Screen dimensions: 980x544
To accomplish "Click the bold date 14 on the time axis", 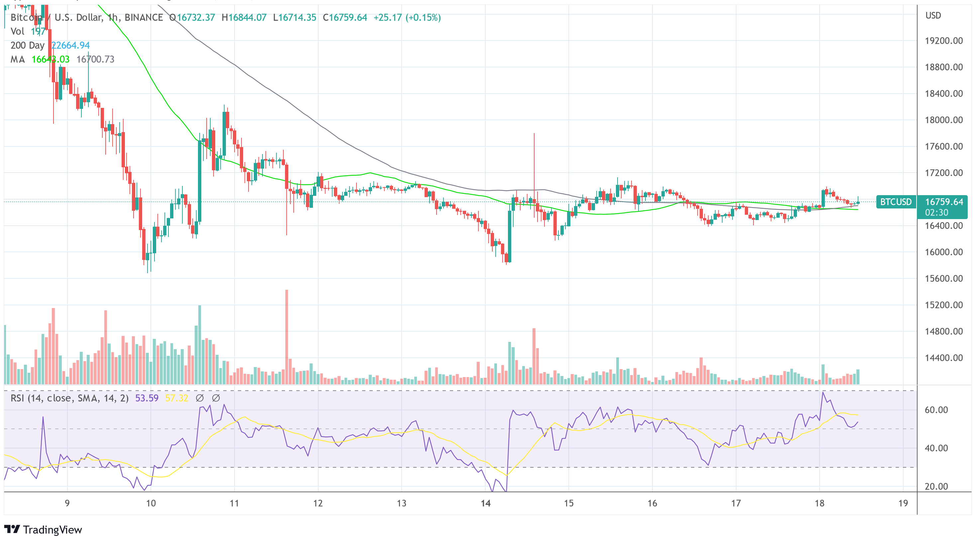I will pyautogui.click(x=486, y=503).
